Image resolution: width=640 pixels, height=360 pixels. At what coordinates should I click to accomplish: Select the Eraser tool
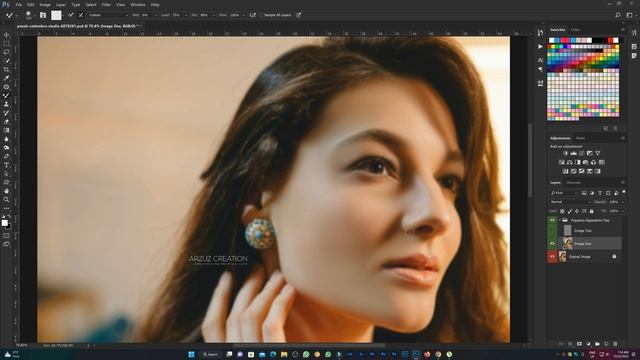[x=6, y=122]
